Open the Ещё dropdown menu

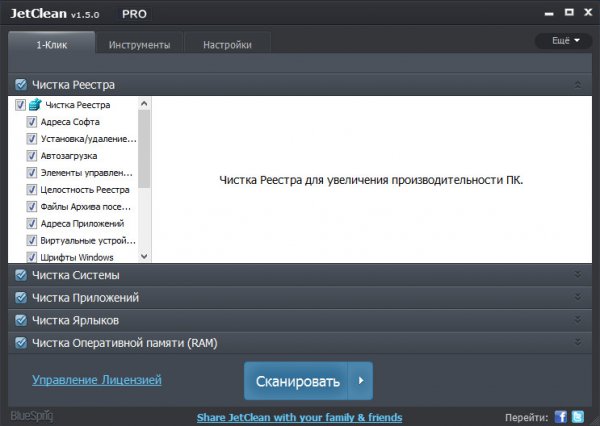click(564, 41)
